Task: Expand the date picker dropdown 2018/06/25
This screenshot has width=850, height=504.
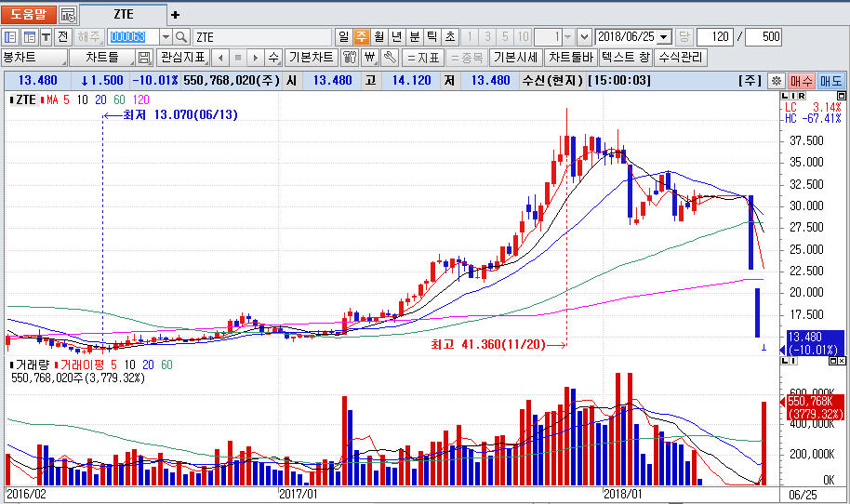Action: [663, 37]
